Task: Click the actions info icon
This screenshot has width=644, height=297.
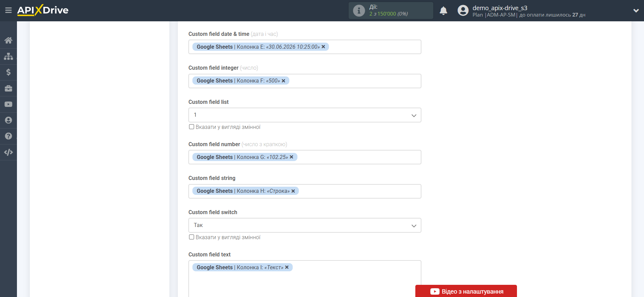Action: coord(359,10)
